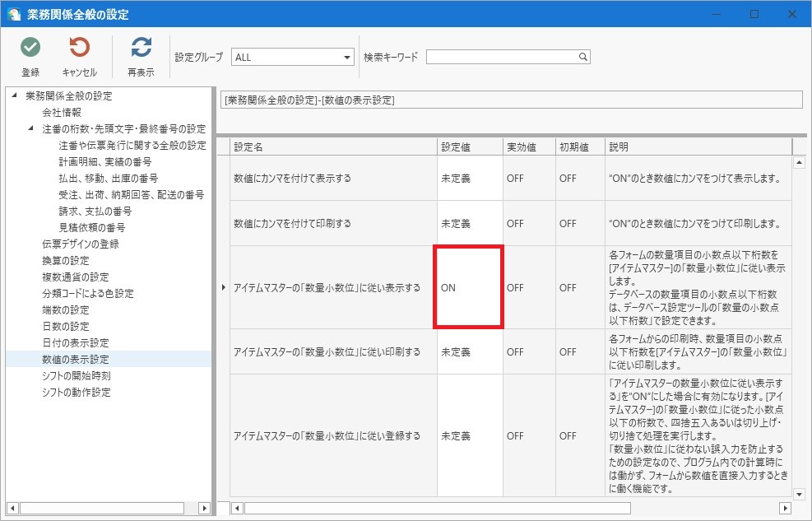Click the grid's scroll-down arrow
This screenshot has height=521, width=812.
[799, 494]
